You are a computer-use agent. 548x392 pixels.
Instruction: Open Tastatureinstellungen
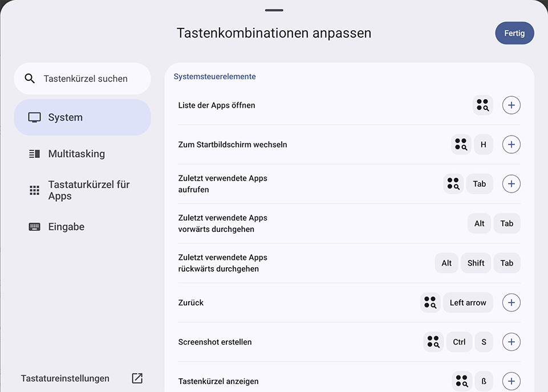click(64, 378)
